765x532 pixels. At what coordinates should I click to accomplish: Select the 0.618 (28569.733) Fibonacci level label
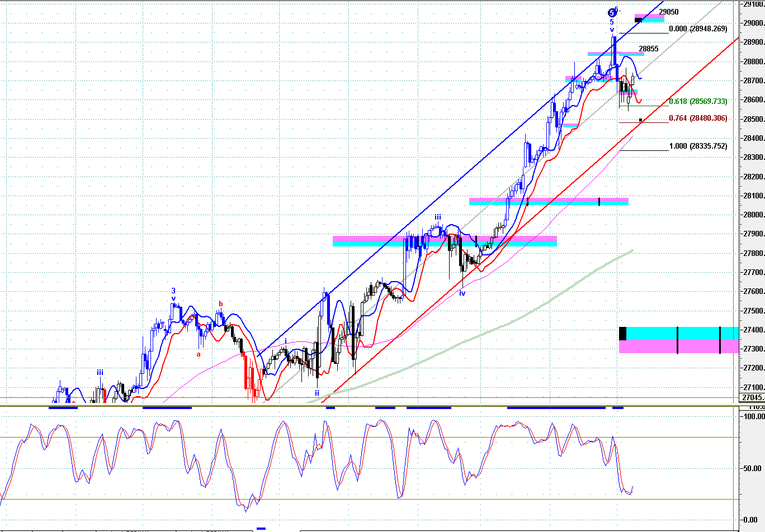698,101
